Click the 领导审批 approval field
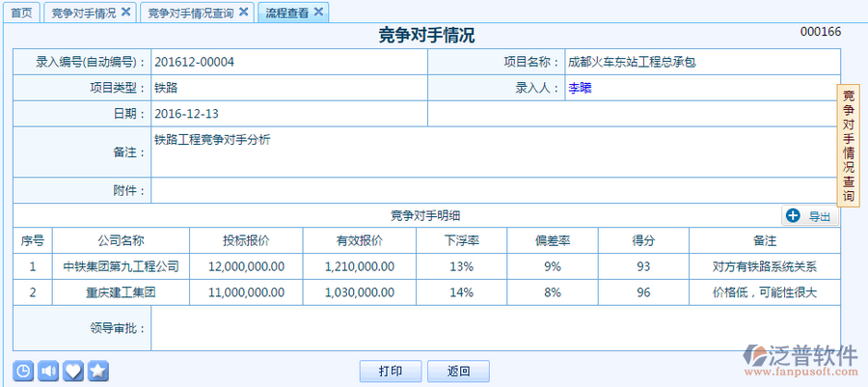The height and width of the screenshot is (387, 868). (x=495, y=328)
